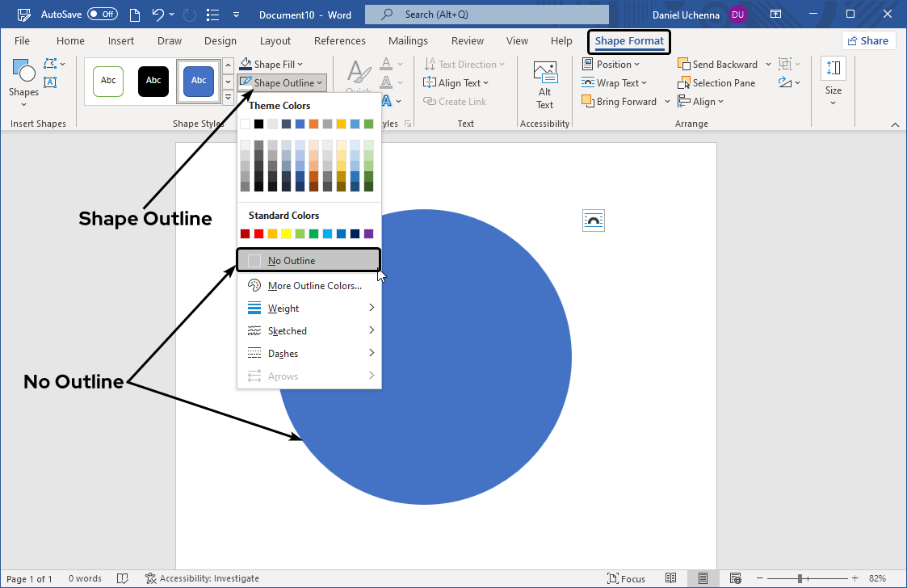Pick the red standard color swatch
This screenshot has height=588, width=907.
click(258, 234)
